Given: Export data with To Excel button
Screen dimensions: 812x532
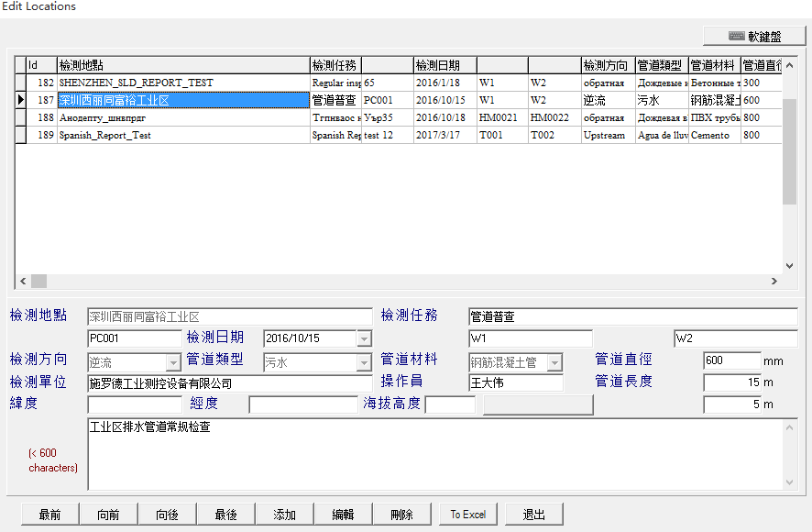Looking at the screenshot, I should point(467,515).
